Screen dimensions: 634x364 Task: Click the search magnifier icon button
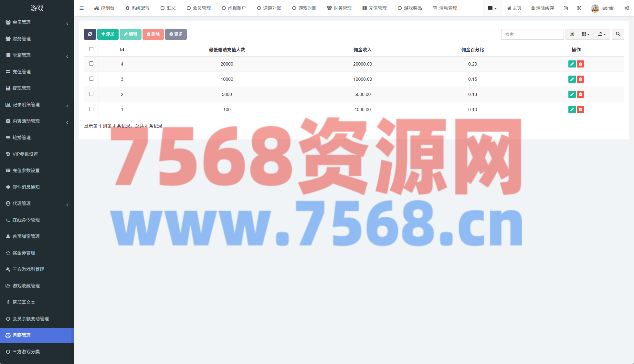pos(618,34)
